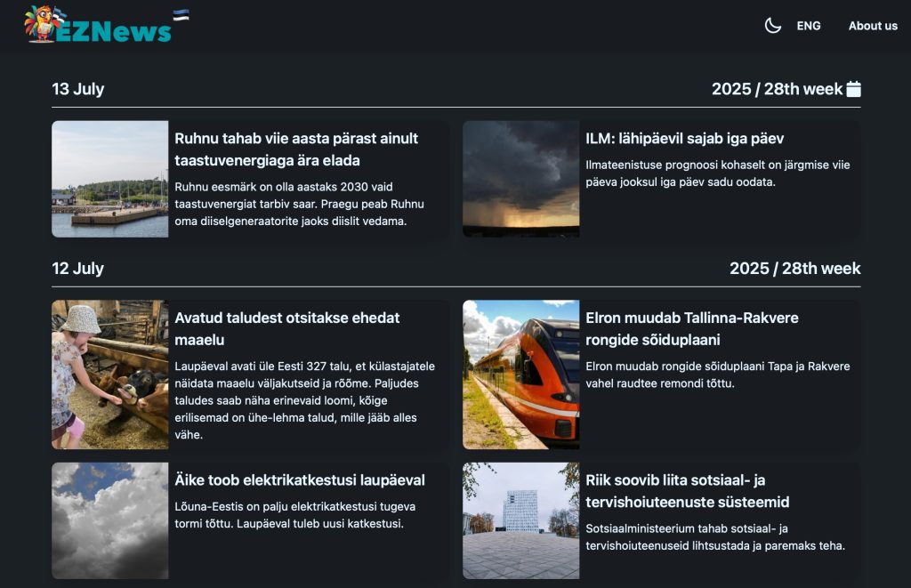Click summary "Ilmateenistuse prognoosi kohaselt"
911x588 pixels.
(x=718, y=173)
